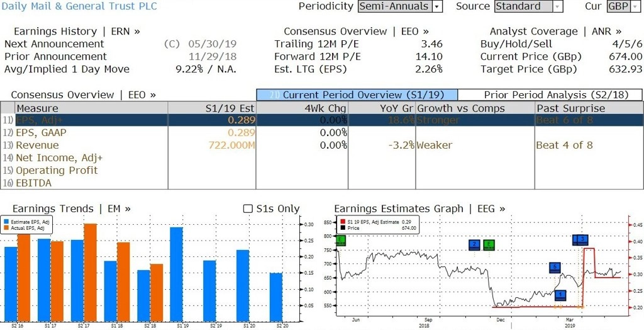The image size is (644, 330).
Task: Open the Source dropdown arrow
Action: [558, 6]
